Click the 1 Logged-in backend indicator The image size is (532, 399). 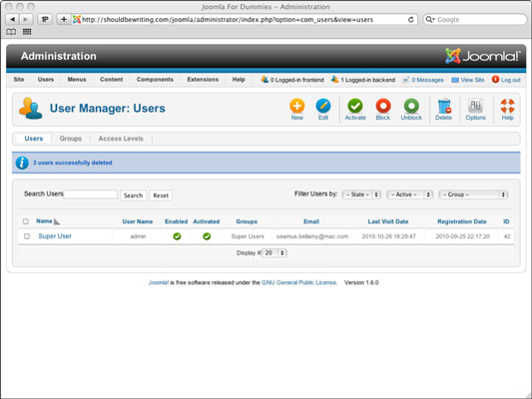click(x=363, y=80)
